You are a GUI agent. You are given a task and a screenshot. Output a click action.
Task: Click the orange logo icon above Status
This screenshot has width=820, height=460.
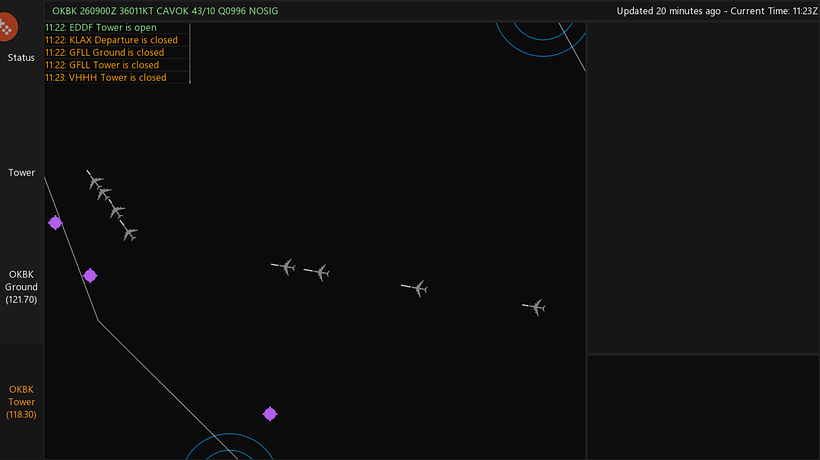point(7,27)
